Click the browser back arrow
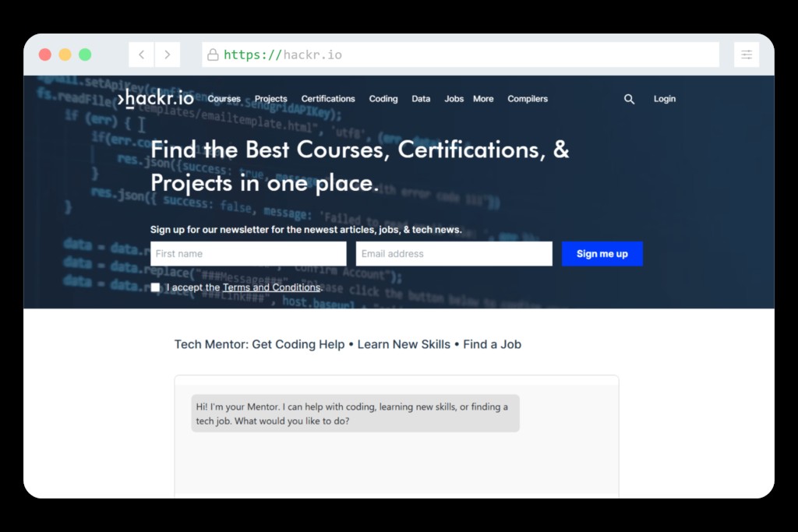Viewport: 798px width, 532px height. coord(142,55)
